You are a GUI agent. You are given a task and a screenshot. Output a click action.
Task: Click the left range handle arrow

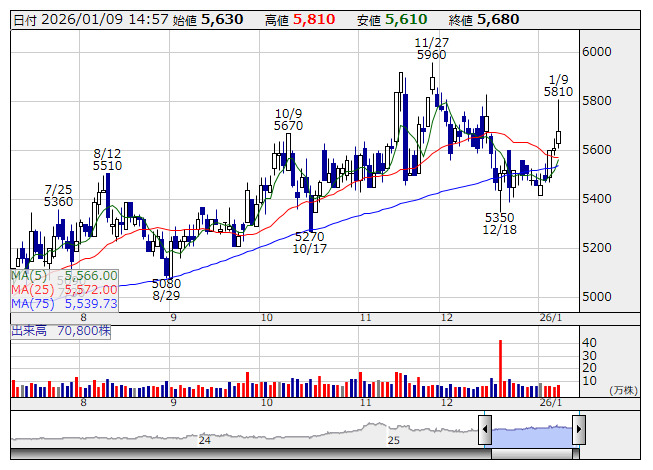click(485, 430)
